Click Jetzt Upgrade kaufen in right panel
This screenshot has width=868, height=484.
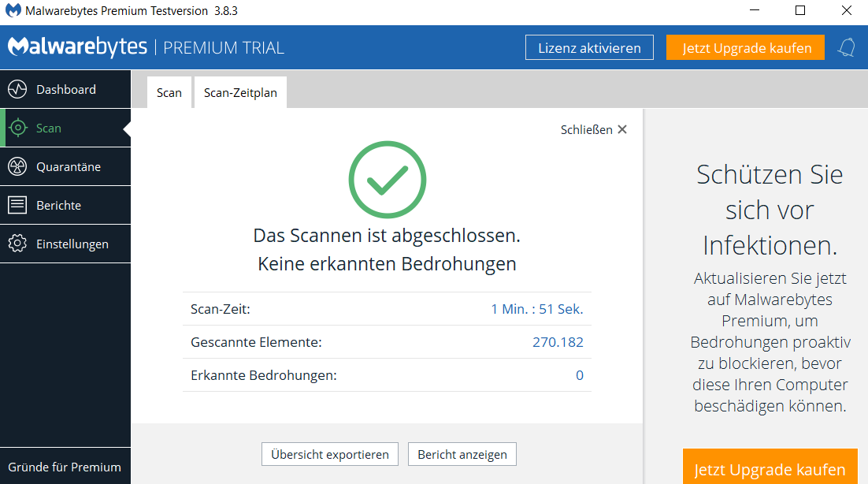(770, 470)
